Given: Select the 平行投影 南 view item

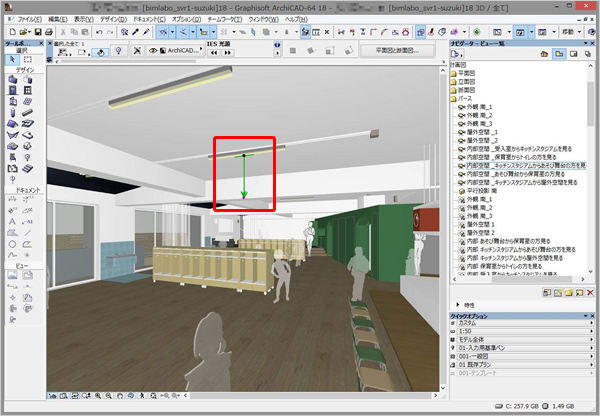Looking at the screenshot, I should coord(478,191).
